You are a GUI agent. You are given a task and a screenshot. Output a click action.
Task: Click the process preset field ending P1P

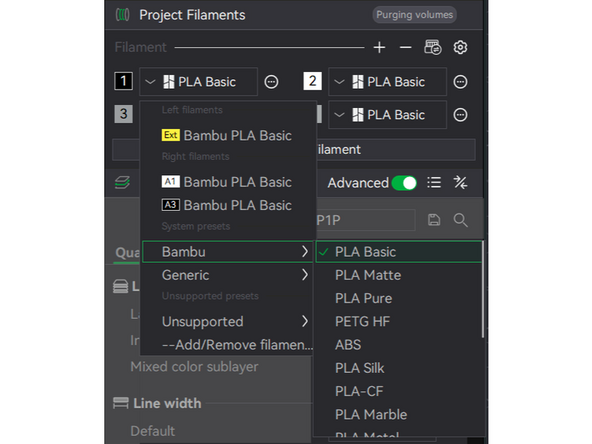[x=365, y=220]
